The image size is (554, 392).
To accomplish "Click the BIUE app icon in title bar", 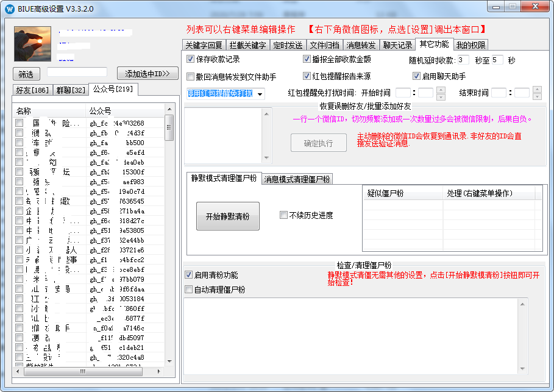I will tap(10, 9).
